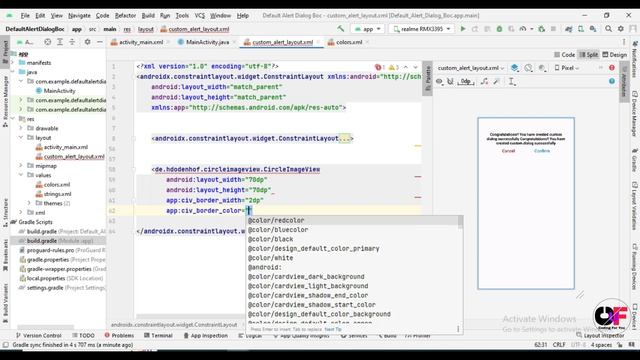The width and height of the screenshot is (640, 360).
Task: Open IDE settings gear in top toolbar
Action: click(620, 29)
